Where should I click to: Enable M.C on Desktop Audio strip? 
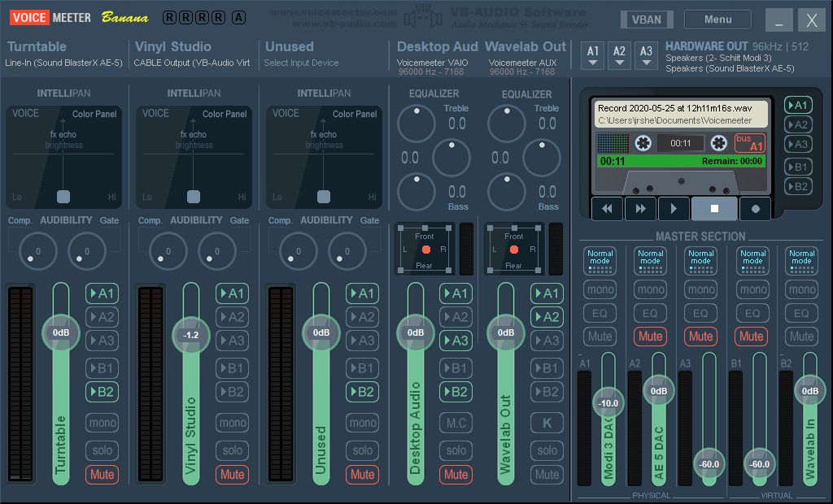point(456,423)
